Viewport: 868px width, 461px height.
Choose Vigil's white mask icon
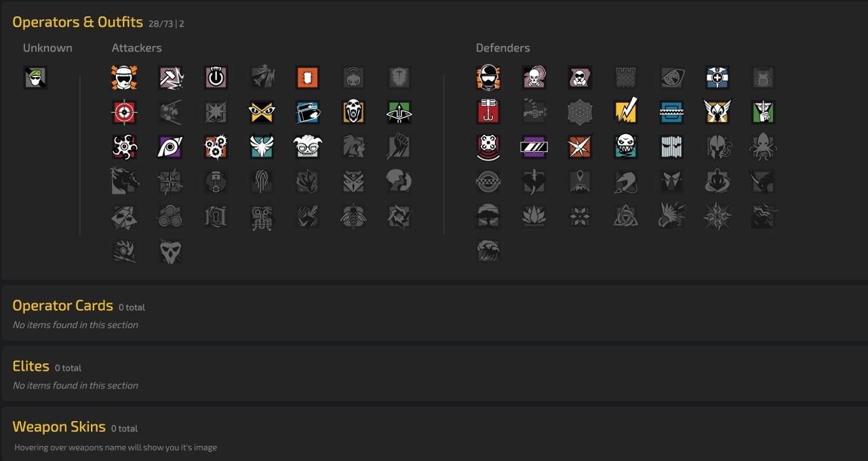click(x=671, y=147)
